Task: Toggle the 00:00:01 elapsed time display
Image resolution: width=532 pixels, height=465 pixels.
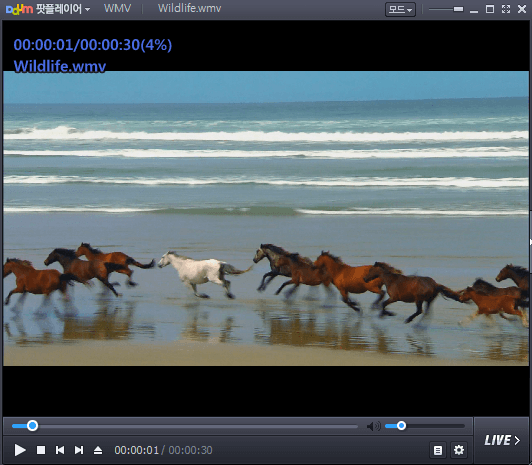Action: [x=136, y=450]
